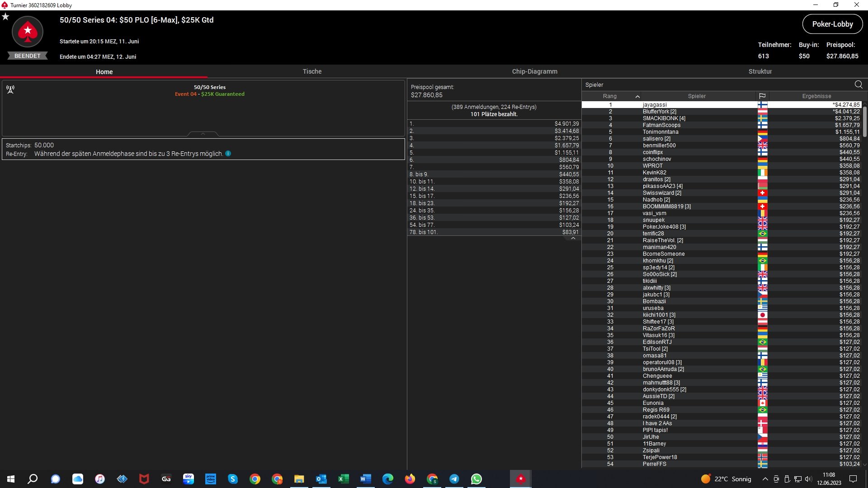868x488 pixels.
Task: Open Excel from the taskbar
Action: point(344,479)
